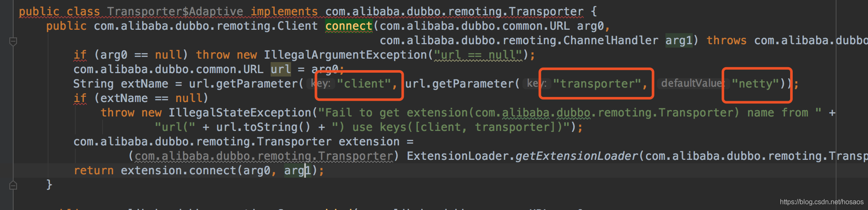The image size is (868, 210).
Task: Click the getExtensionLoader method call
Action: tap(577, 156)
